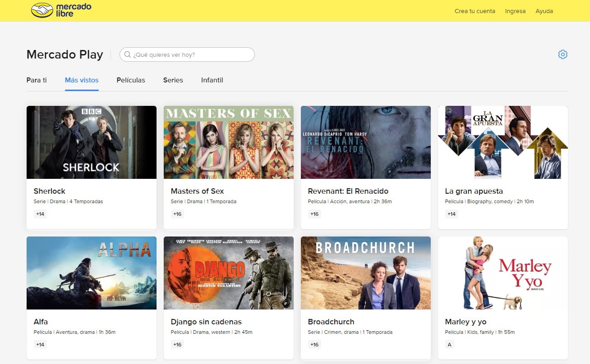
Task: Click the Crea tu cuenta link
Action: pyautogui.click(x=475, y=11)
